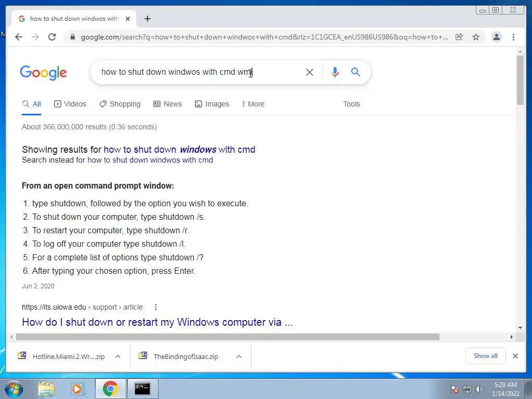This screenshot has height=399, width=532.
Task: Open network status tray icon
Action: coord(467,389)
